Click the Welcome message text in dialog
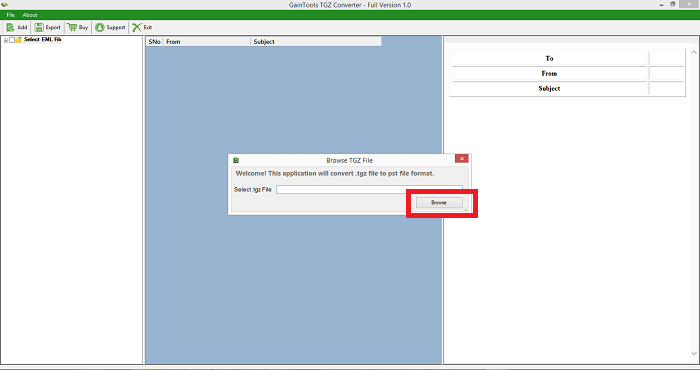This screenshot has width=700, height=370. point(334,174)
